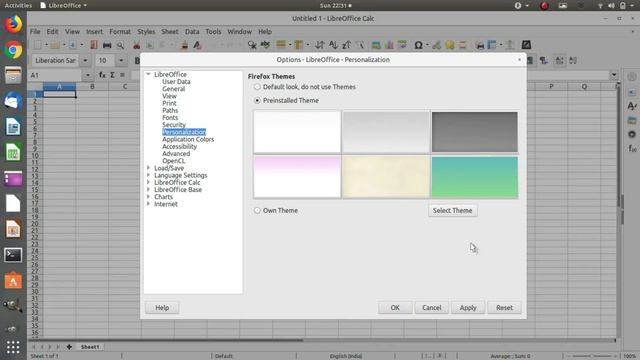
Task: Click the Select Theme button
Action: pyautogui.click(x=453, y=211)
